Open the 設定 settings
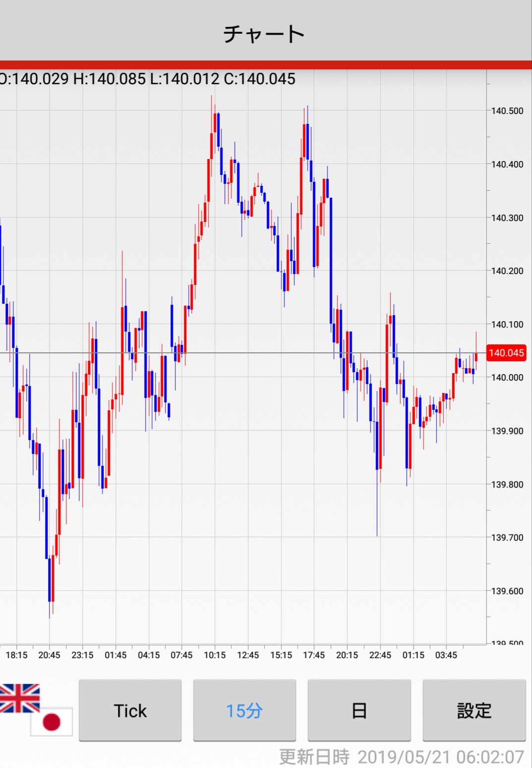532x768 pixels. [x=474, y=711]
